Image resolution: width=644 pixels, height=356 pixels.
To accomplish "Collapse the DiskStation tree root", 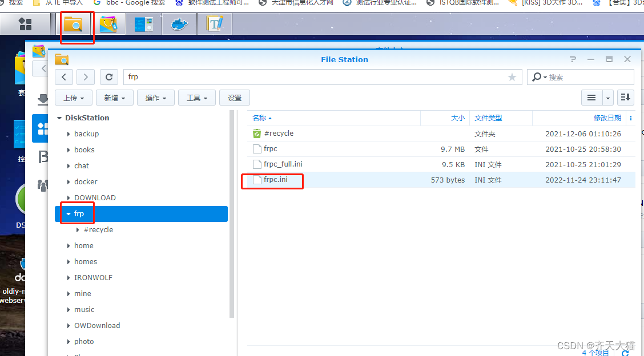I will [59, 118].
